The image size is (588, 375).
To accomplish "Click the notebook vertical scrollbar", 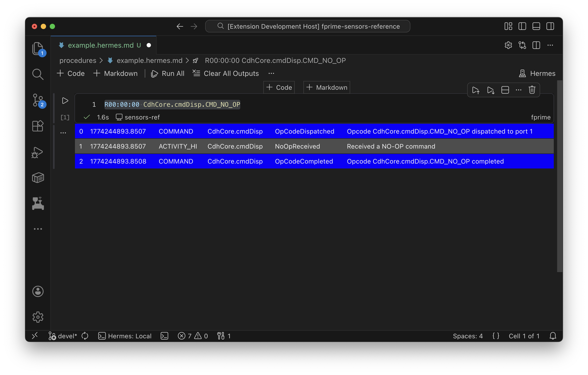I will click(x=559, y=176).
